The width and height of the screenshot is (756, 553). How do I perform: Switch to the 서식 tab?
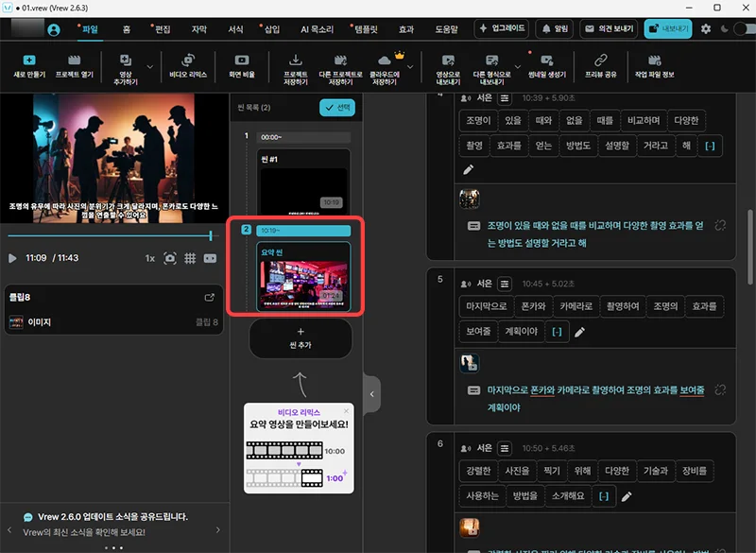pyautogui.click(x=235, y=29)
